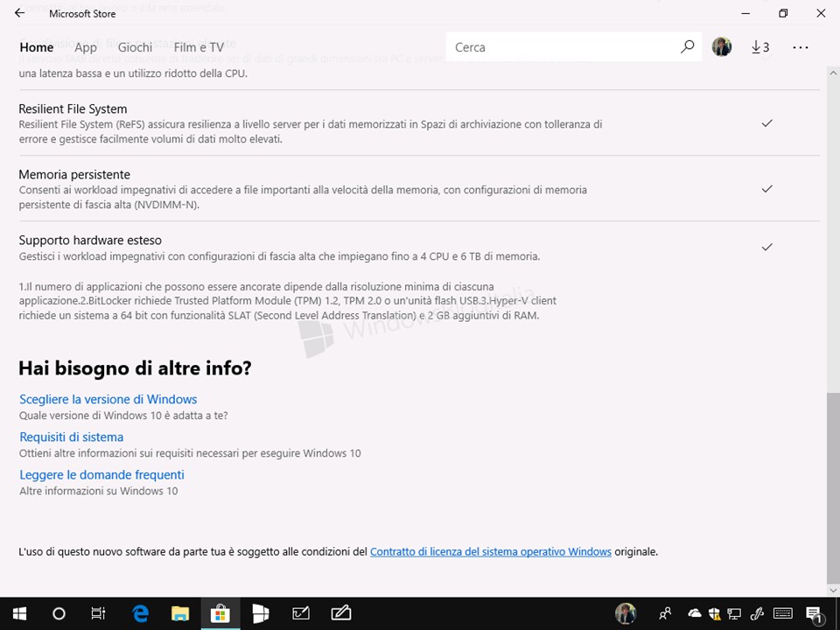Open Task View on taskbar

(99, 613)
